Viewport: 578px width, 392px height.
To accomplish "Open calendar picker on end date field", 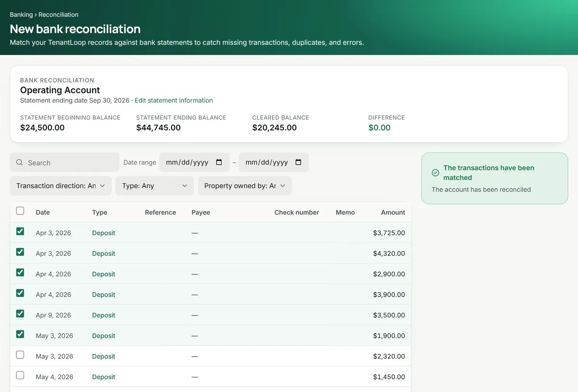I will coord(298,162).
